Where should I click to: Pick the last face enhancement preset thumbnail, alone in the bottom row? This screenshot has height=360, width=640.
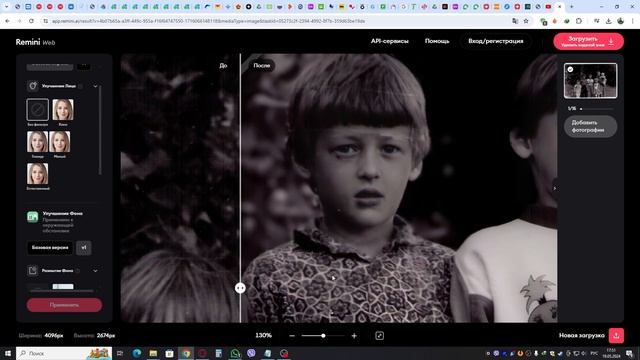38,174
